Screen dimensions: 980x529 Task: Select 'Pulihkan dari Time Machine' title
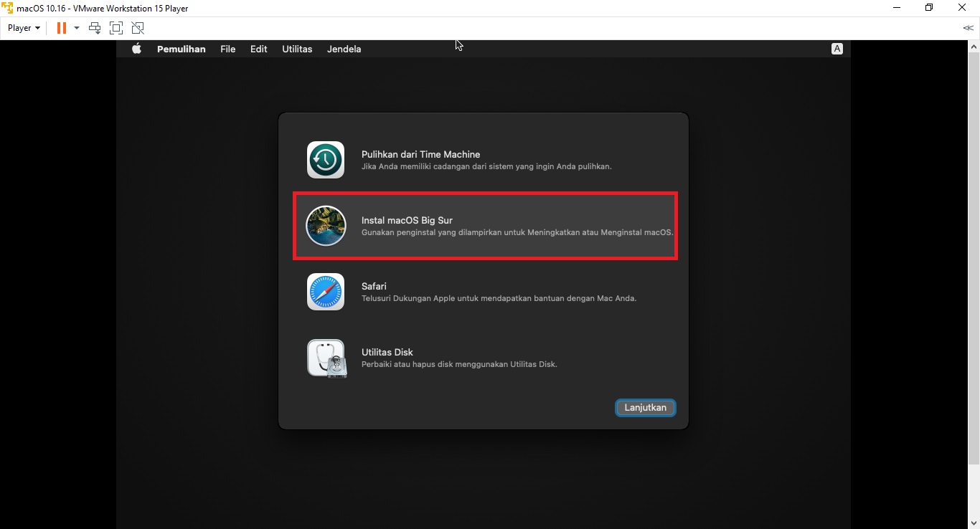pyautogui.click(x=420, y=154)
